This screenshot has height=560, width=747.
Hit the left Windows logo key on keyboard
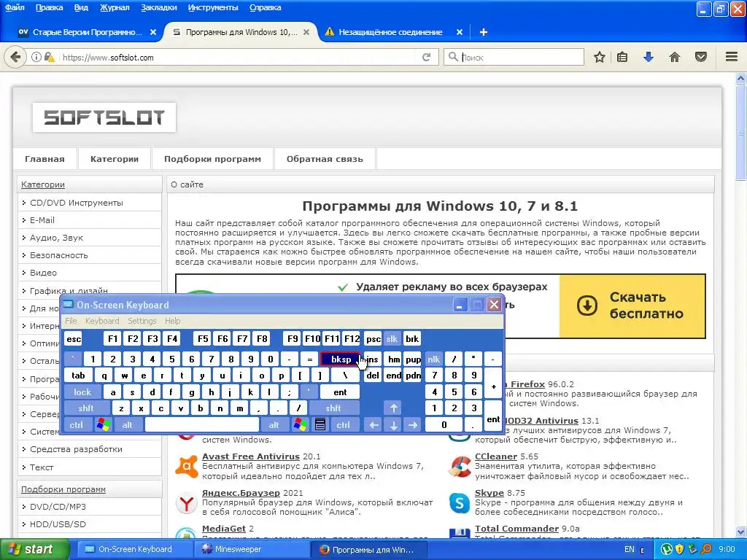(x=103, y=424)
